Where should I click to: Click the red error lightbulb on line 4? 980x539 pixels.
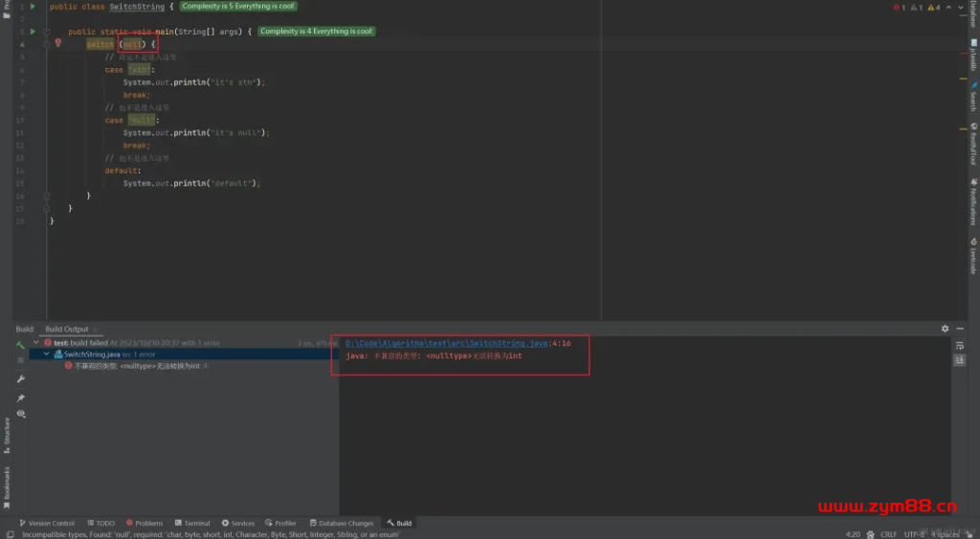coord(58,43)
